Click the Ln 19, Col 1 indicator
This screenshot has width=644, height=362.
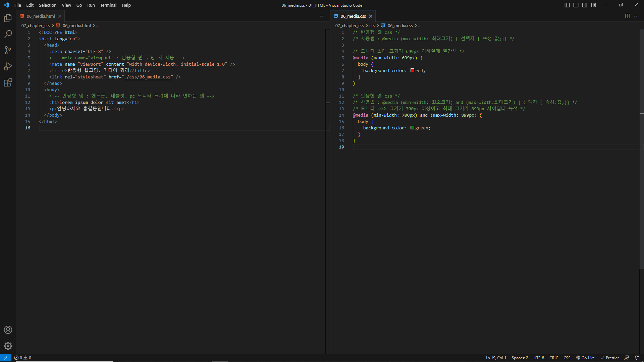[496, 358]
